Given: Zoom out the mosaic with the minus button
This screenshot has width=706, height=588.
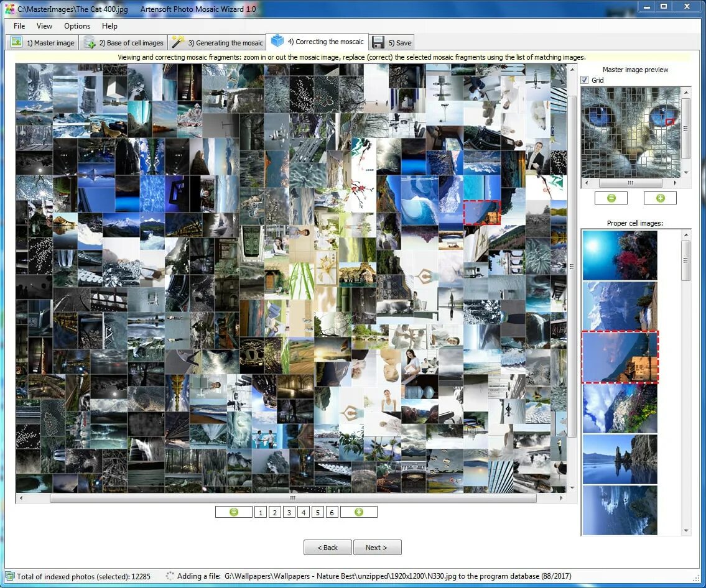Looking at the screenshot, I should [x=234, y=512].
